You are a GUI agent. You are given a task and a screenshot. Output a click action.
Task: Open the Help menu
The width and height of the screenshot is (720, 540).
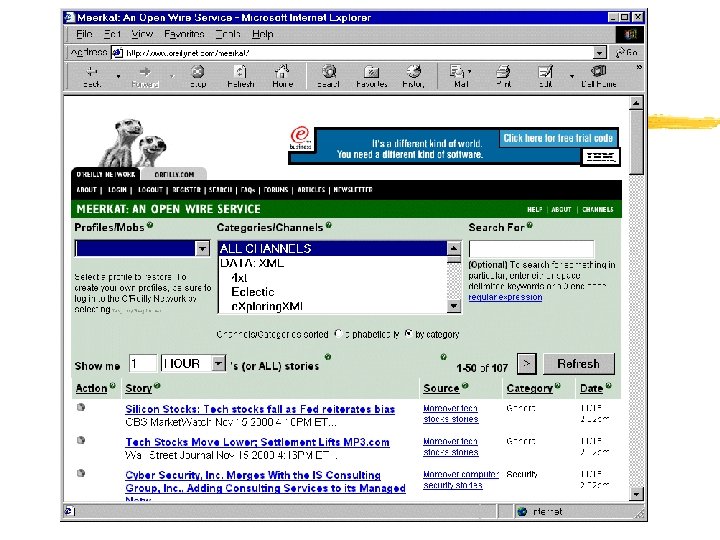[x=263, y=34]
